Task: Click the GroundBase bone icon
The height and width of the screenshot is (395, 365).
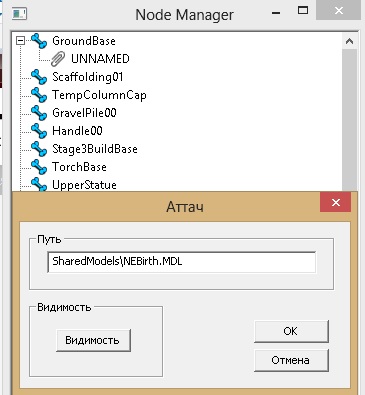Action: click(x=39, y=41)
